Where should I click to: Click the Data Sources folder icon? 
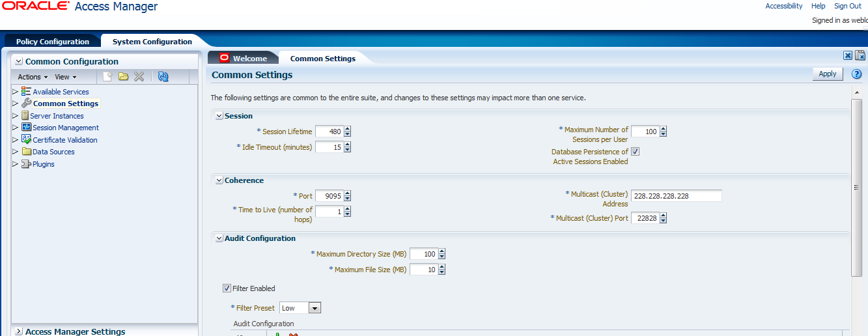[x=26, y=152]
